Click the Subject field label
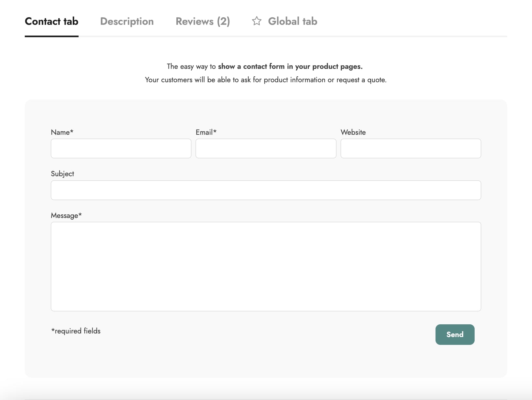Image resolution: width=532 pixels, height=400 pixels. pyautogui.click(x=62, y=174)
